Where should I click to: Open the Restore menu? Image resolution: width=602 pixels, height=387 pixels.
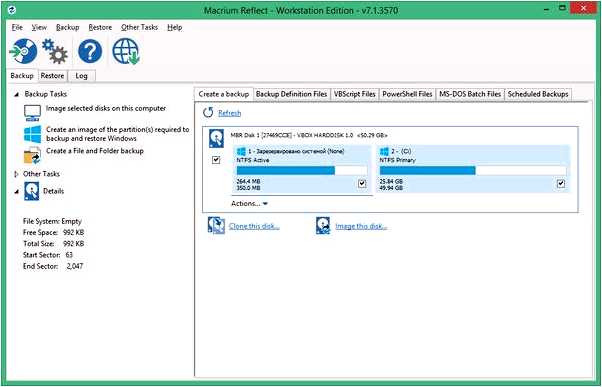coord(100,27)
